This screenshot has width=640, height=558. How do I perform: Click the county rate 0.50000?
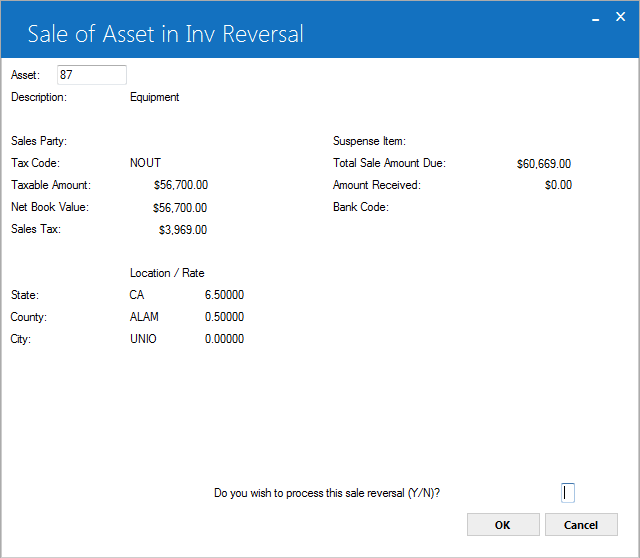pyautogui.click(x=224, y=317)
